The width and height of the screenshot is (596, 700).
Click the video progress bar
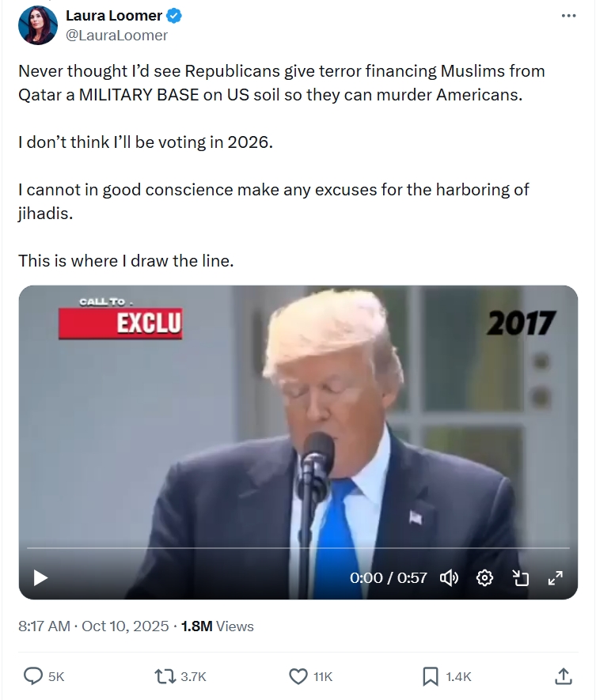298,547
